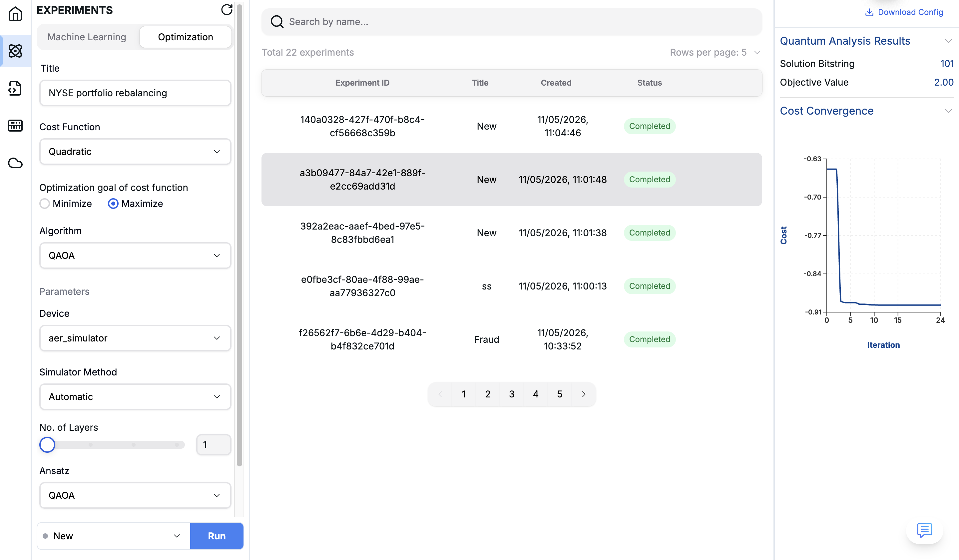Open the Device aer_simulator dropdown
Screen dimensions: 959x560
pos(135,338)
